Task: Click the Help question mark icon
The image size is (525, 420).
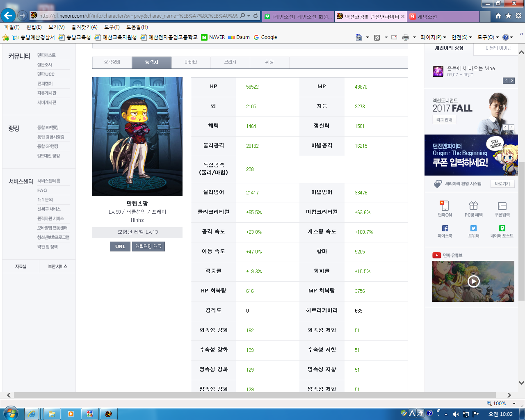Action: (506, 37)
